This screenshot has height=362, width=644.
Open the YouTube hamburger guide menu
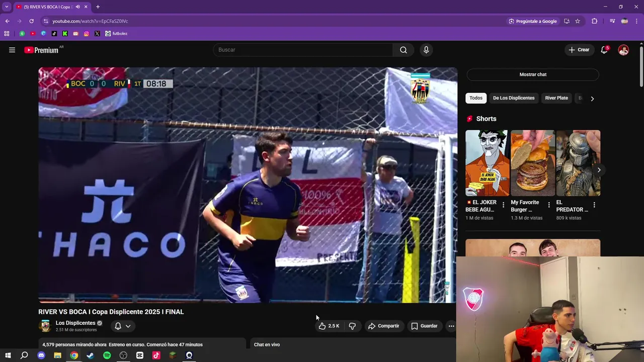pyautogui.click(x=12, y=50)
